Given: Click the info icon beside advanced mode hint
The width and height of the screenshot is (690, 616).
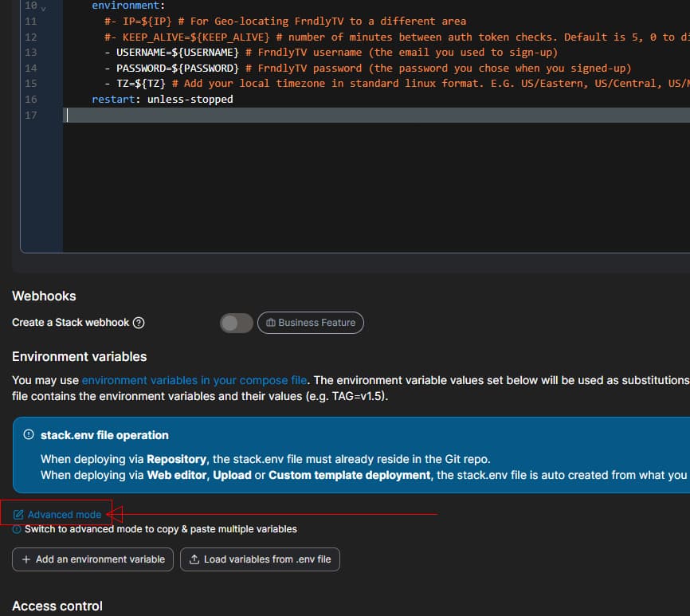Looking at the screenshot, I should point(17,529).
